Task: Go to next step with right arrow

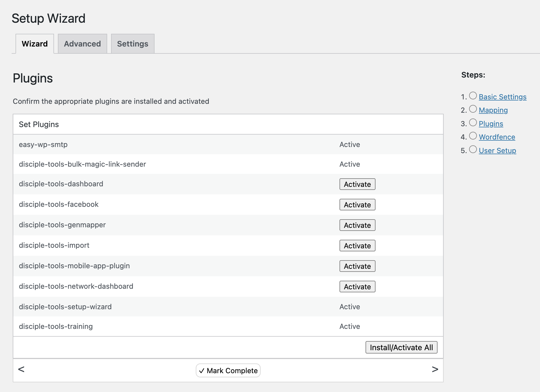Action: (435, 369)
